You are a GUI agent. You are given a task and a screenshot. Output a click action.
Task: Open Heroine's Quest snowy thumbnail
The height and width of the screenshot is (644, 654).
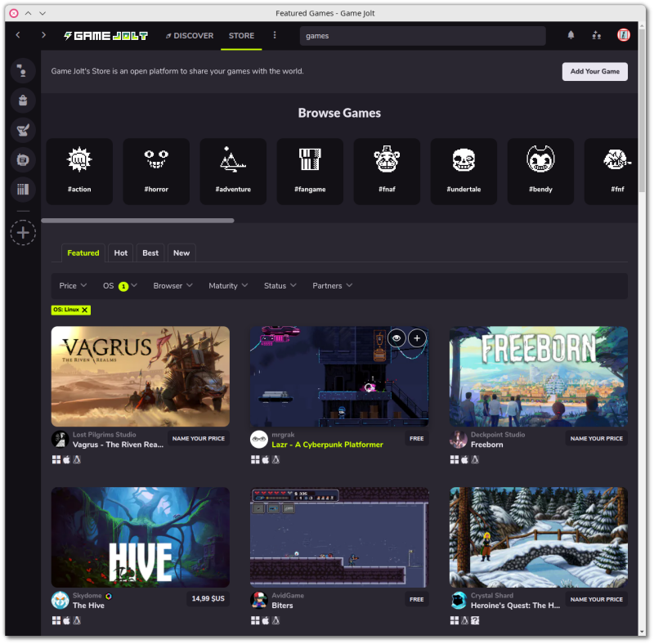(x=539, y=537)
